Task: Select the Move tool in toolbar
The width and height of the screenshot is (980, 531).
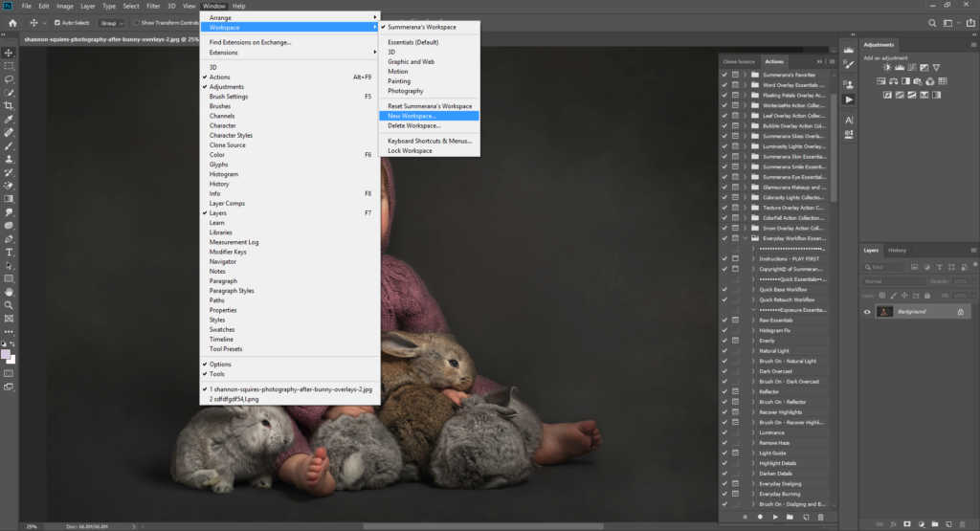Action: point(9,53)
